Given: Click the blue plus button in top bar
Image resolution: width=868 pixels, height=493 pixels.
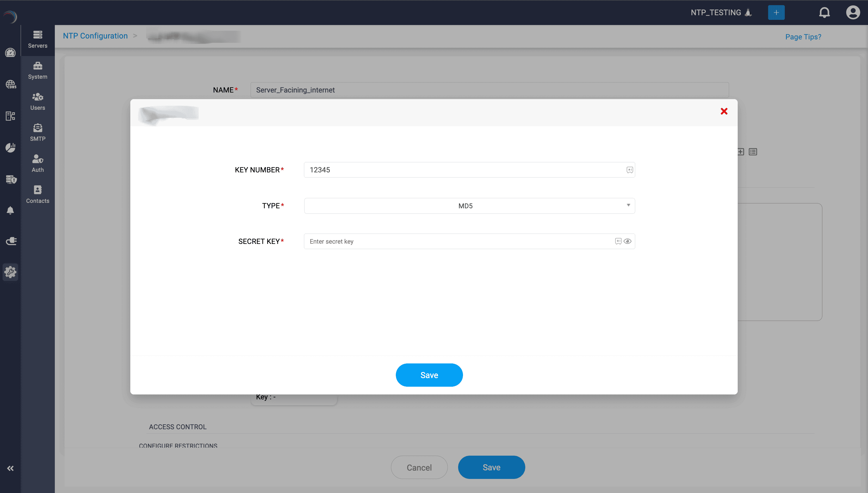Looking at the screenshot, I should [776, 13].
